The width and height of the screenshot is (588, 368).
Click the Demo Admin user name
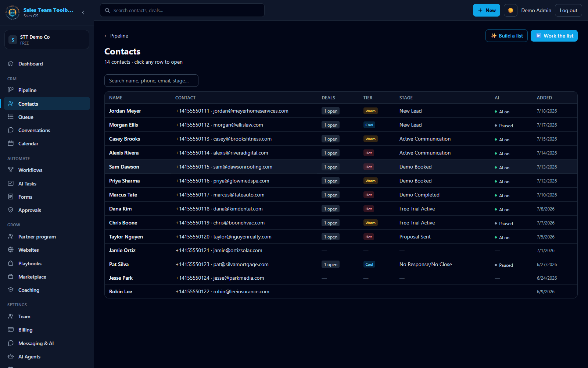(536, 10)
